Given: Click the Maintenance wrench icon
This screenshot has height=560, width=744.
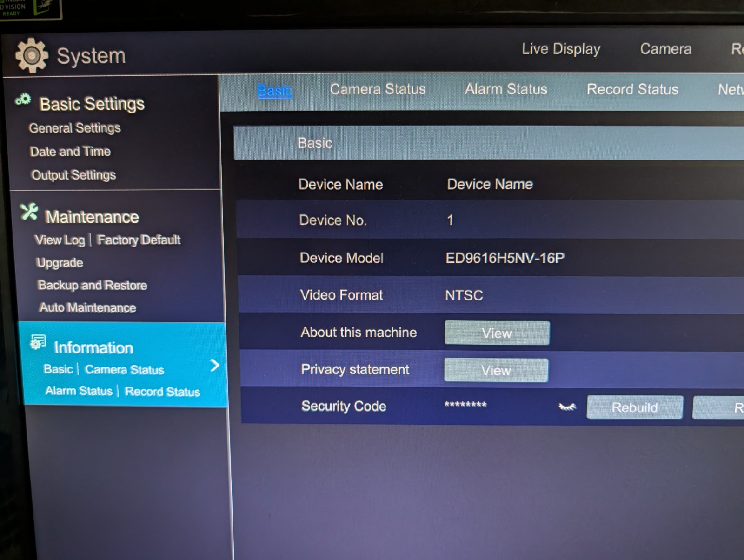Looking at the screenshot, I should click(29, 212).
